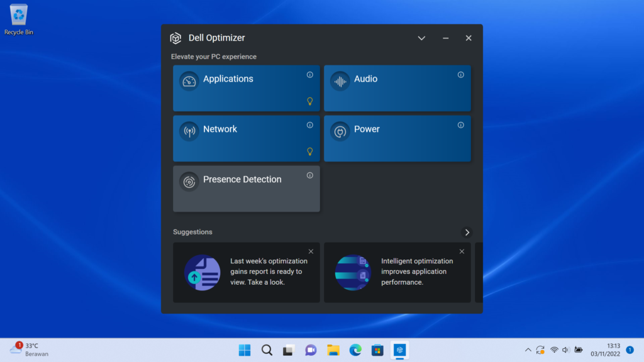The image size is (644, 362).
Task: Open the Network tile
Action: pos(246,138)
